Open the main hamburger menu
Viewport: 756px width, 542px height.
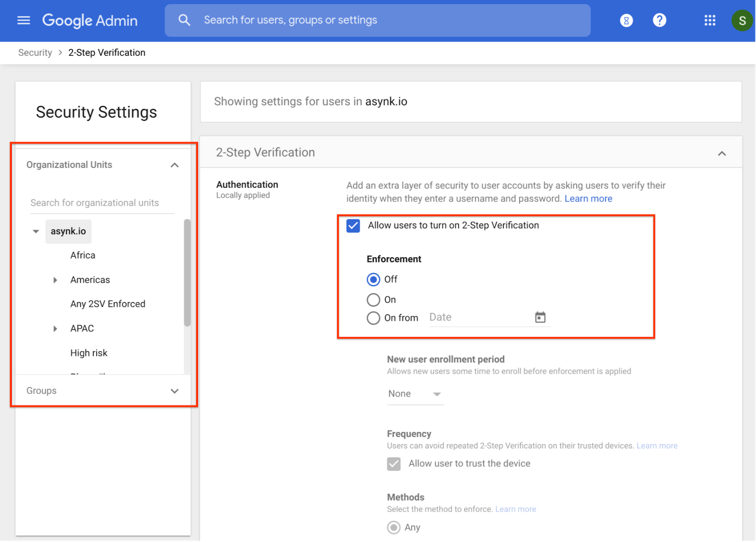[x=24, y=20]
